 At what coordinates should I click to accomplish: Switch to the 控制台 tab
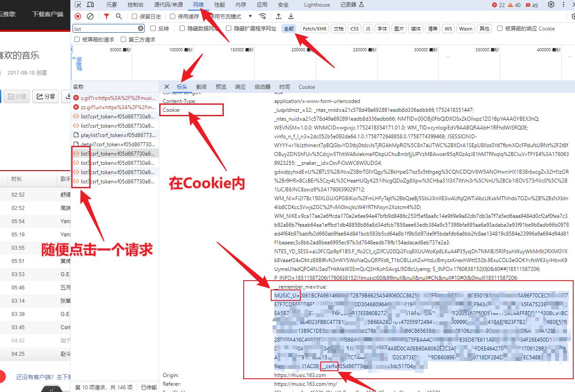click(x=135, y=5)
